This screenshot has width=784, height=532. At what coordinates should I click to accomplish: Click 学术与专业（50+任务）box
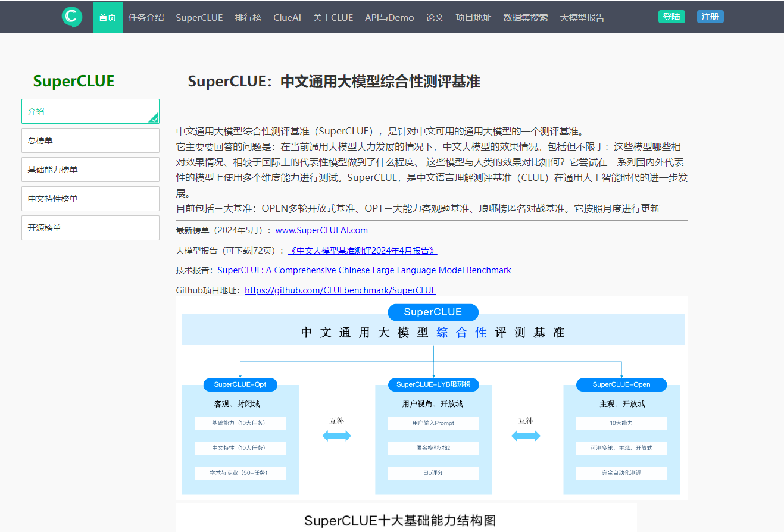[240, 473]
